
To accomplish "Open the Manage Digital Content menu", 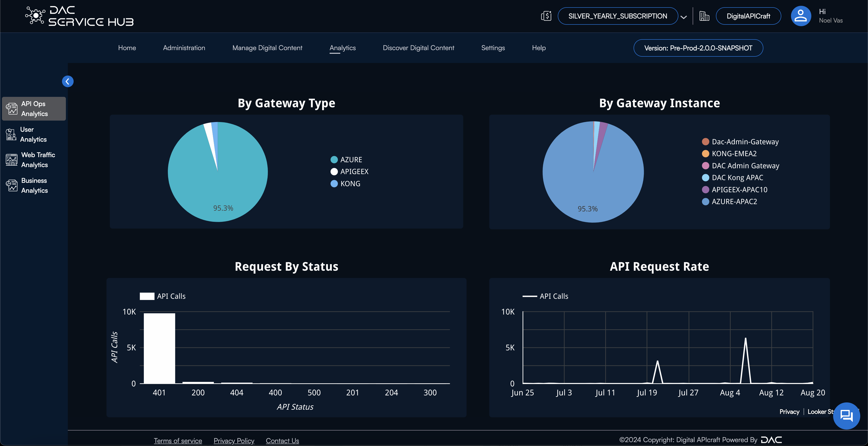I will [267, 48].
